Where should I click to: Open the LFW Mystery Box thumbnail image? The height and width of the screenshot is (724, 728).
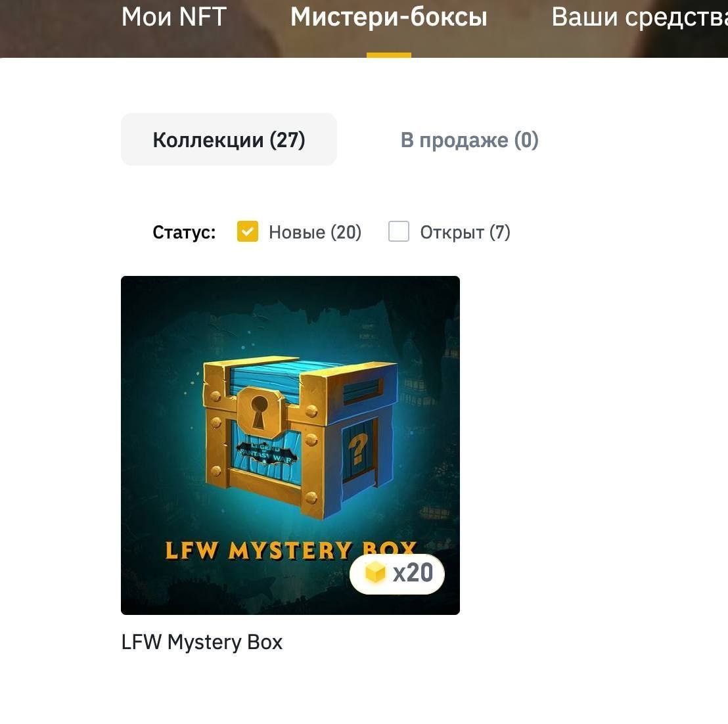tap(290, 445)
